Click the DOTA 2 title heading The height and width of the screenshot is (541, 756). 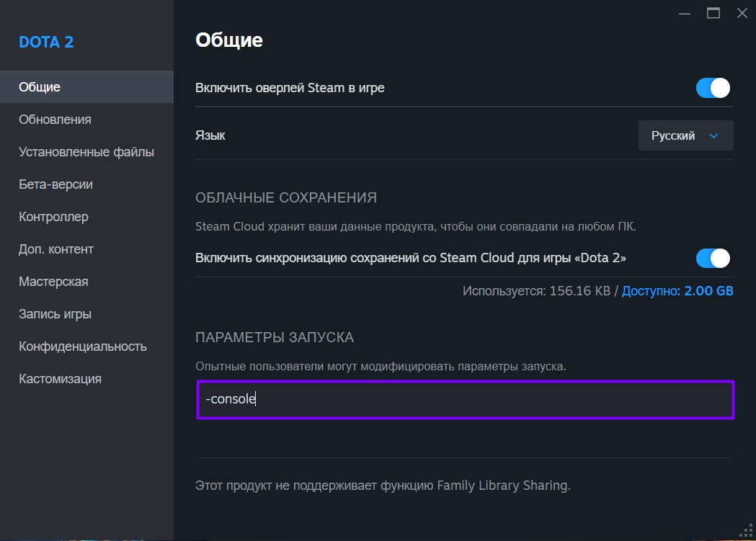point(46,42)
